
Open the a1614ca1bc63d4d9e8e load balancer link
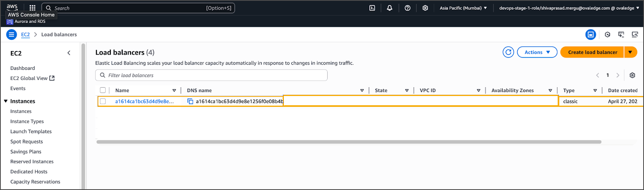(x=144, y=102)
